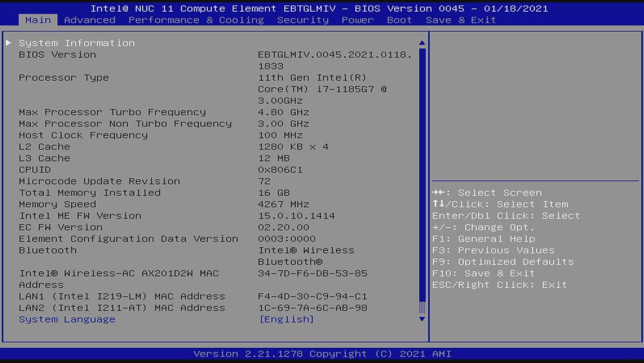Click the CPUID label
Screen dimensions: 644x363
click(x=35, y=170)
